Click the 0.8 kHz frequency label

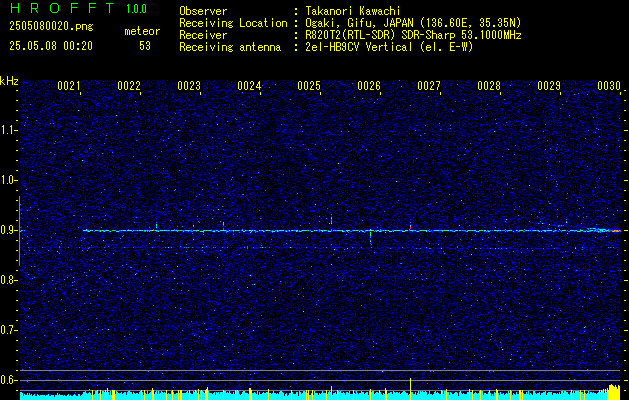(7, 280)
